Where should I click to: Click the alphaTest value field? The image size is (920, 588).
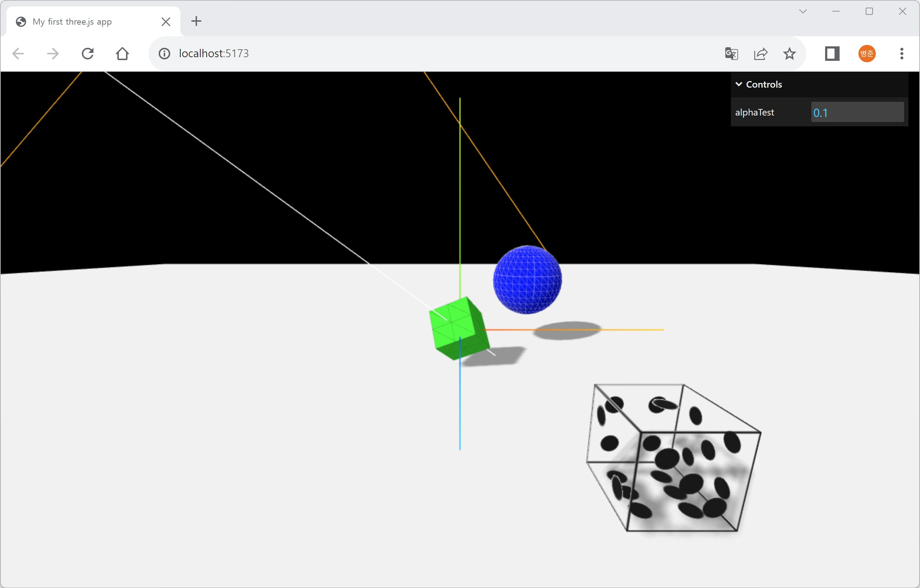point(857,112)
